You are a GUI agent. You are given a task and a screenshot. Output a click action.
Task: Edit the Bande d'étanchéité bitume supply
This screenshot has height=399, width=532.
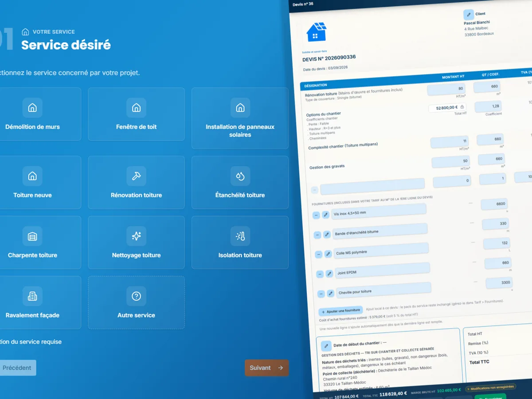(327, 234)
